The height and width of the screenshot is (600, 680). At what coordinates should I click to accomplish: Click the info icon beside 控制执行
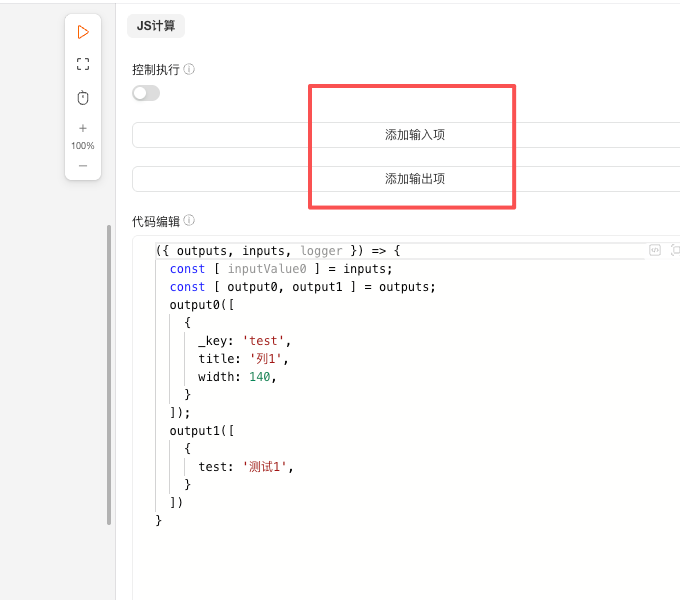(189, 70)
